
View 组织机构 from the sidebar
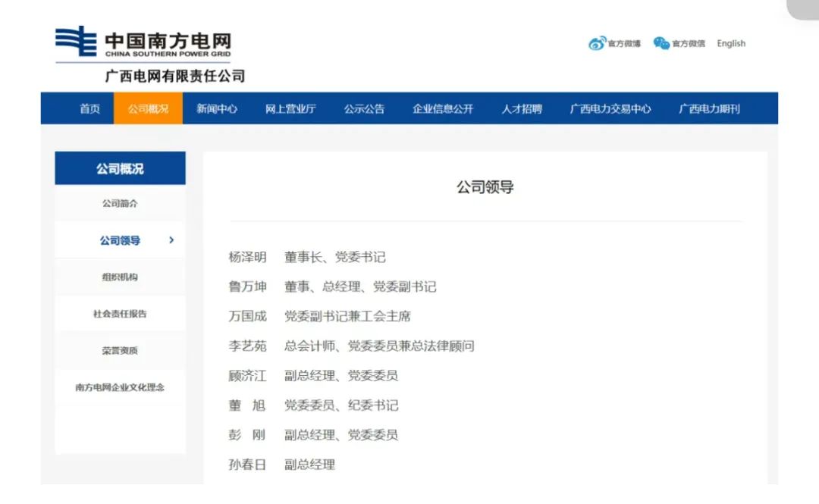tap(119, 277)
